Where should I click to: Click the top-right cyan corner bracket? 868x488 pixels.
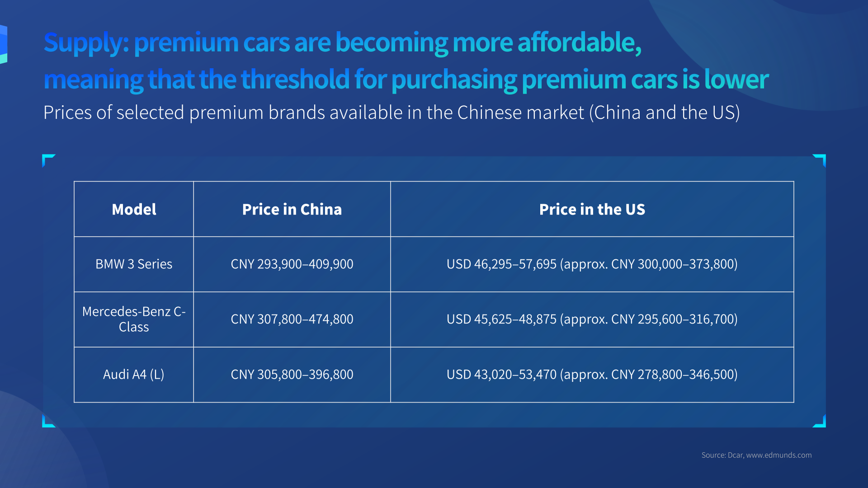(820, 160)
